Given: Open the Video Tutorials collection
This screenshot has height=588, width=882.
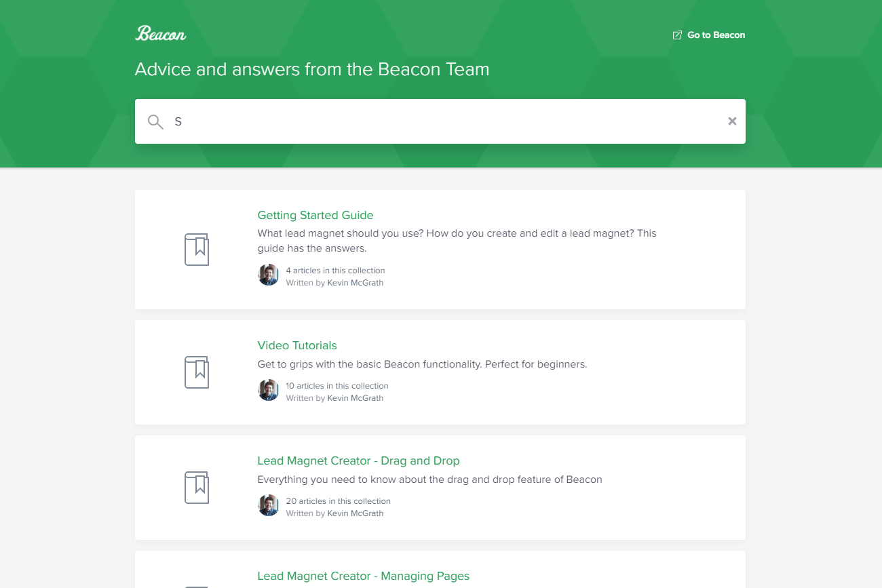Looking at the screenshot, I should pyautogui.click(x=297, y=345).
